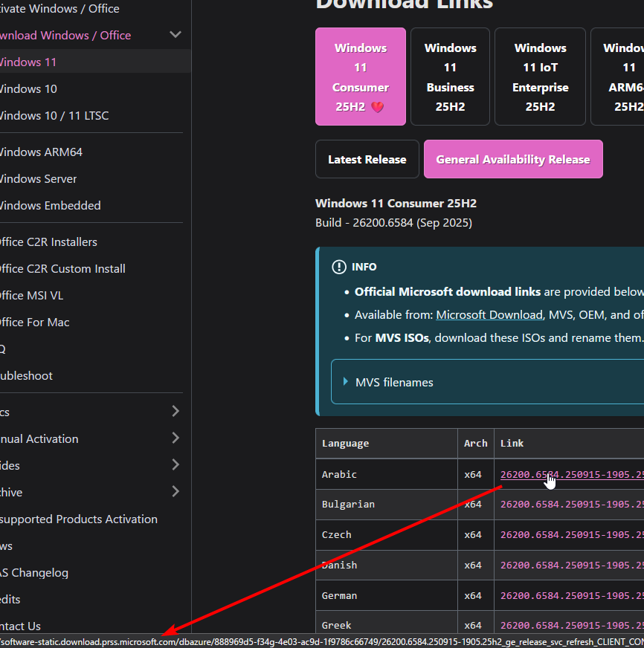Open the German x64 ISO download link

(572, 595)
